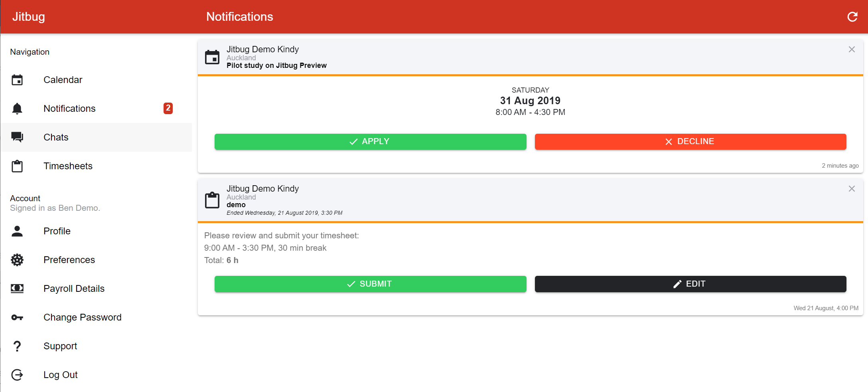Click the Jitbug app title
Screen dimensions: 868x392
[29, 17]
